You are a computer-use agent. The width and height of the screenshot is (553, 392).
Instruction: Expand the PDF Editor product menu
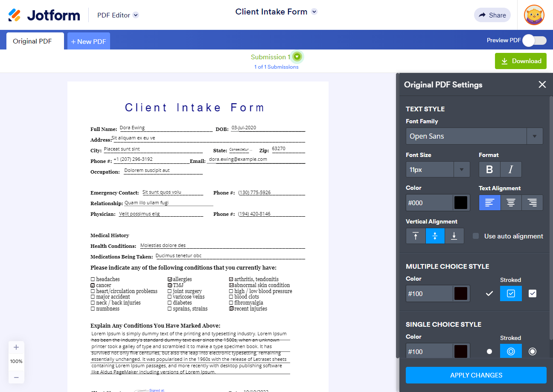pos(136,15)
